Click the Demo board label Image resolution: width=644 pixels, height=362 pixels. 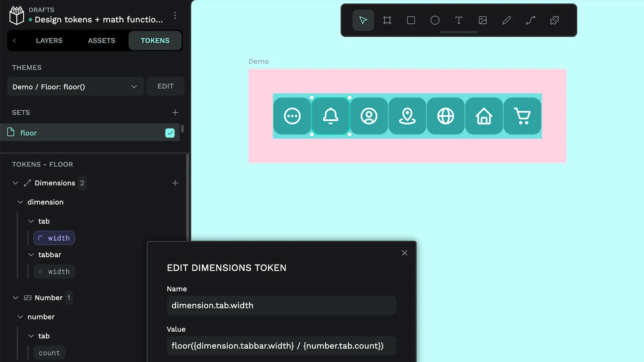point(259,61)
